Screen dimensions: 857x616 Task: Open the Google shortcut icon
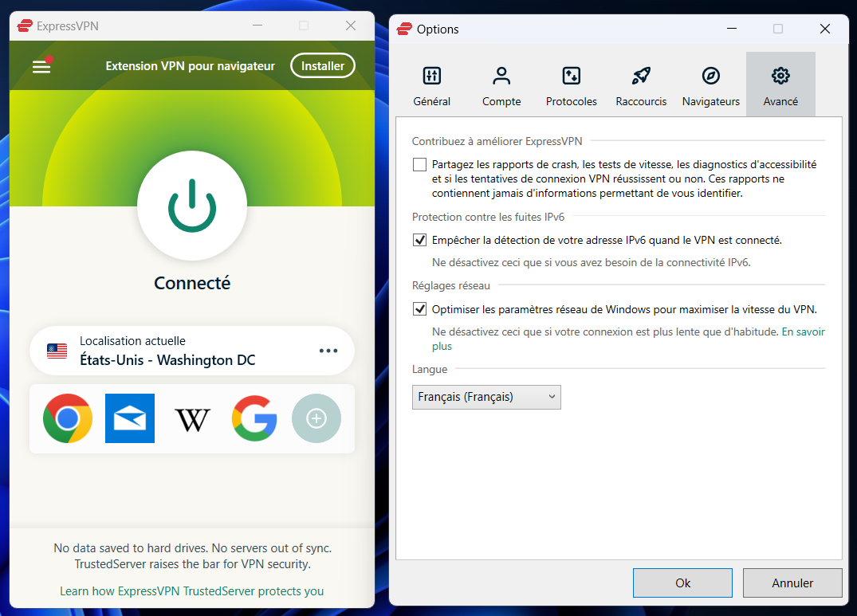pyautogui.click(x=254, y=418)
